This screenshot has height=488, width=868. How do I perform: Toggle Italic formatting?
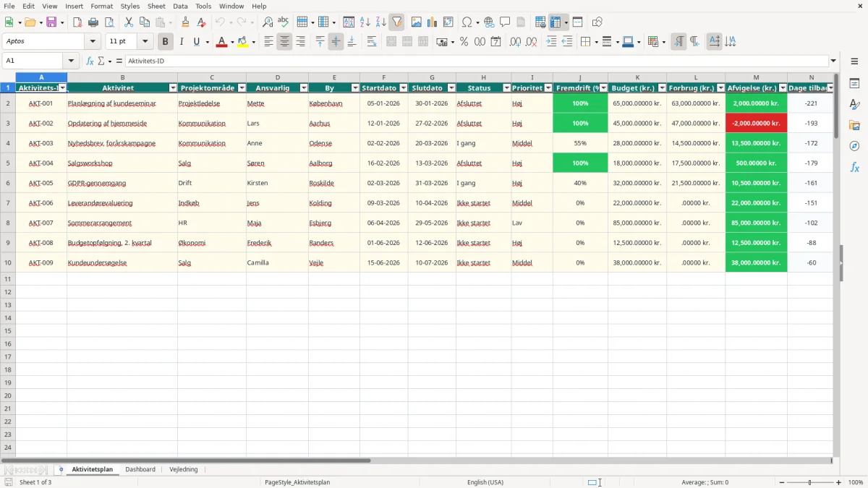(181, 42)
